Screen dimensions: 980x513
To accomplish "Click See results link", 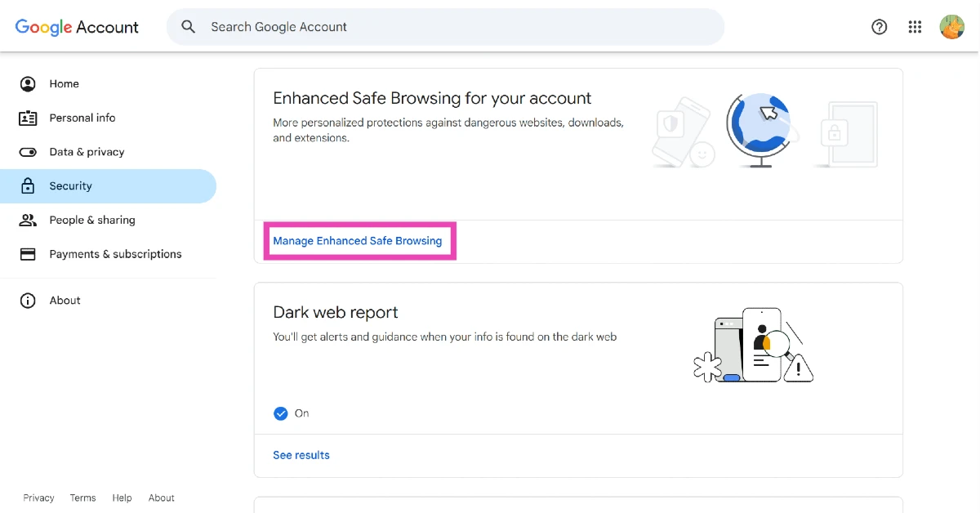I will 301,455.
